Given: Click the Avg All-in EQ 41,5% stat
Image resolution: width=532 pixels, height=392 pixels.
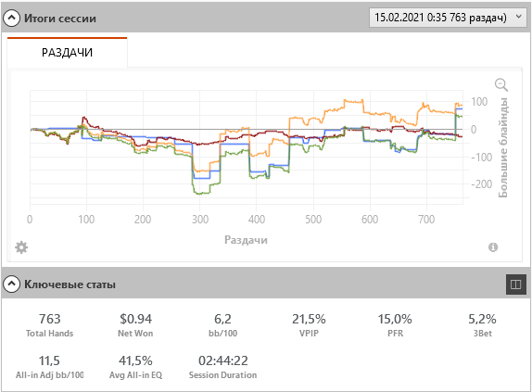Looking at the screenshot, I should (135, 367).
